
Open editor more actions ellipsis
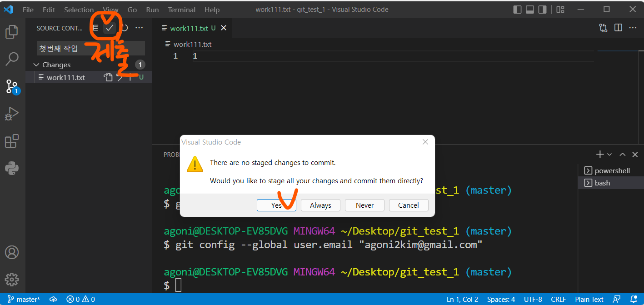[x=633, y=28]
